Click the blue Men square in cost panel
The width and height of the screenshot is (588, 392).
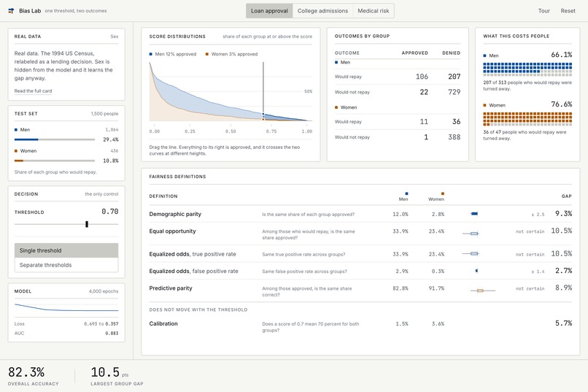(485, 55)
